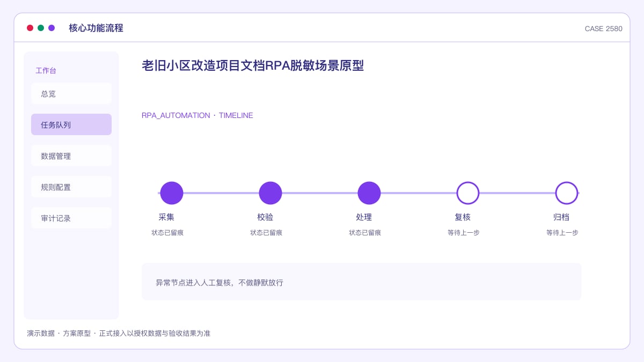Click the 校验 timeline node
Image resolution: width=644 pixels, height=362 pixels.
(270, 193)
